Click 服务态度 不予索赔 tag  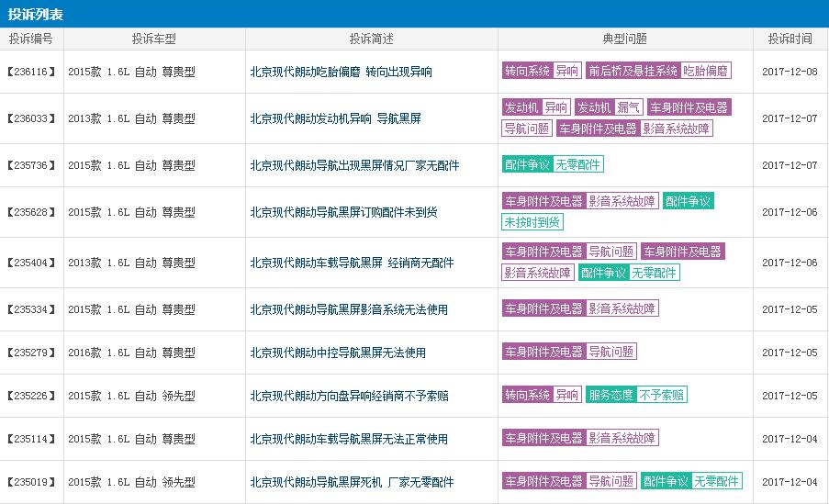pyautogui.click(x=636, y=395)
